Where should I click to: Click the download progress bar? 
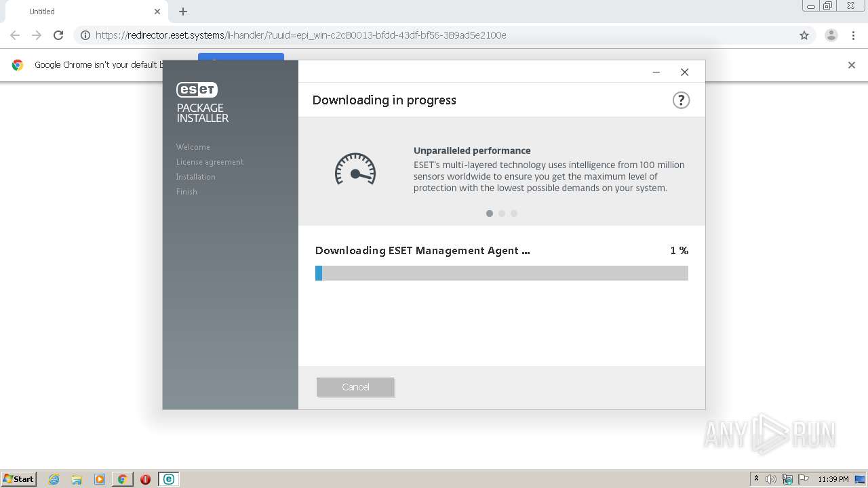coord(502,273)
